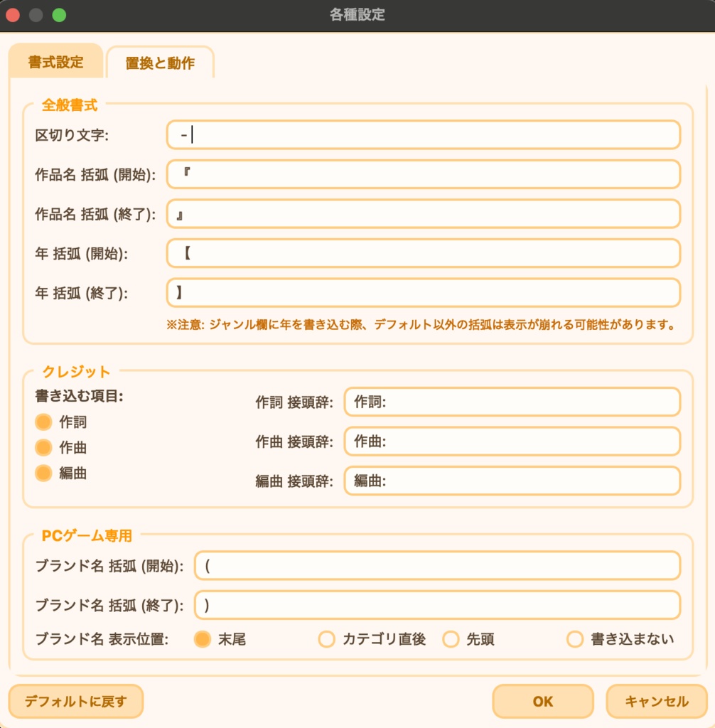Focus the 作品名 括弧 (開始) field

[x=423, y=174]
